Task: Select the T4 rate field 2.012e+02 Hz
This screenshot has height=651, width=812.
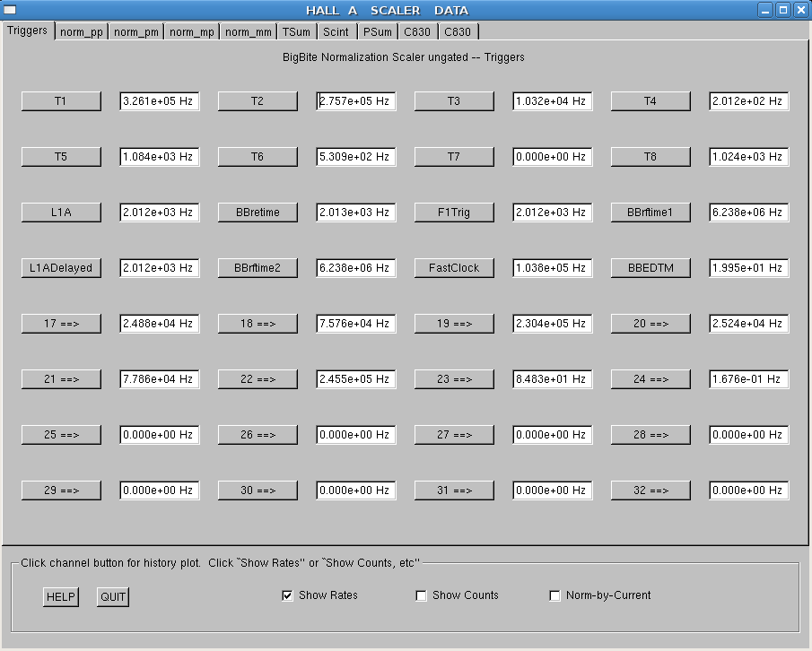Action: (x=749, y=101)
